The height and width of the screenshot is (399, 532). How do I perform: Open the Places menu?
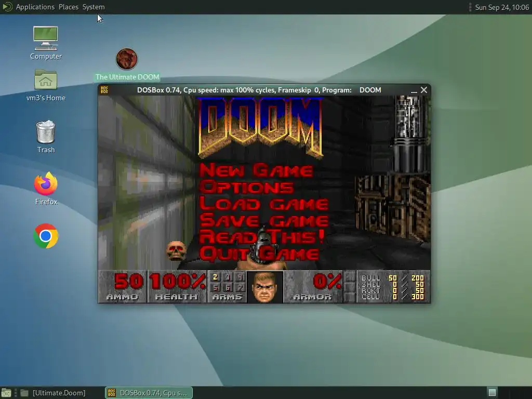[68, 7]
